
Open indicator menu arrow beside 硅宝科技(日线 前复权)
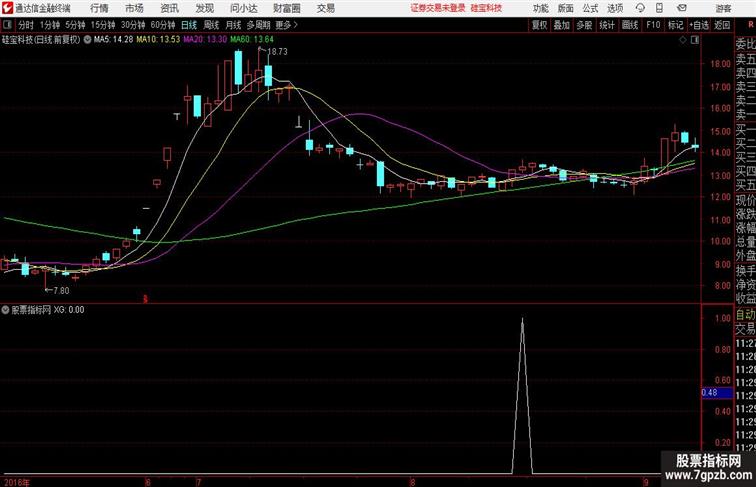point(87,40)
